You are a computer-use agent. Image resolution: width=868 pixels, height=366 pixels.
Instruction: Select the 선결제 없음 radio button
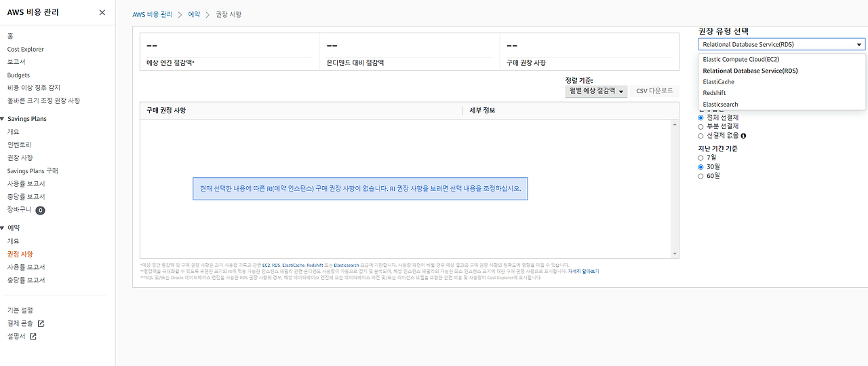[701, 136]
